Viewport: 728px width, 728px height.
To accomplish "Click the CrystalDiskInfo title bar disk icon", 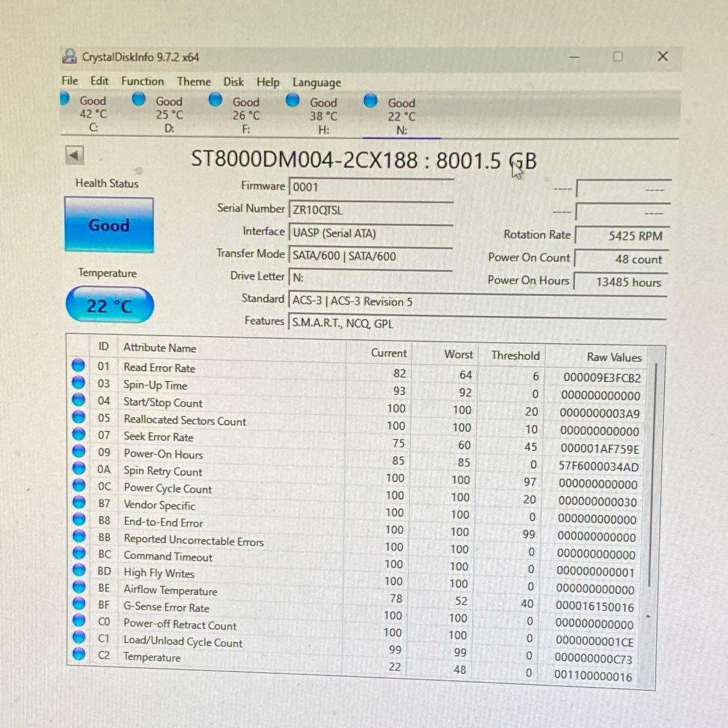I will tap(69, 57).
